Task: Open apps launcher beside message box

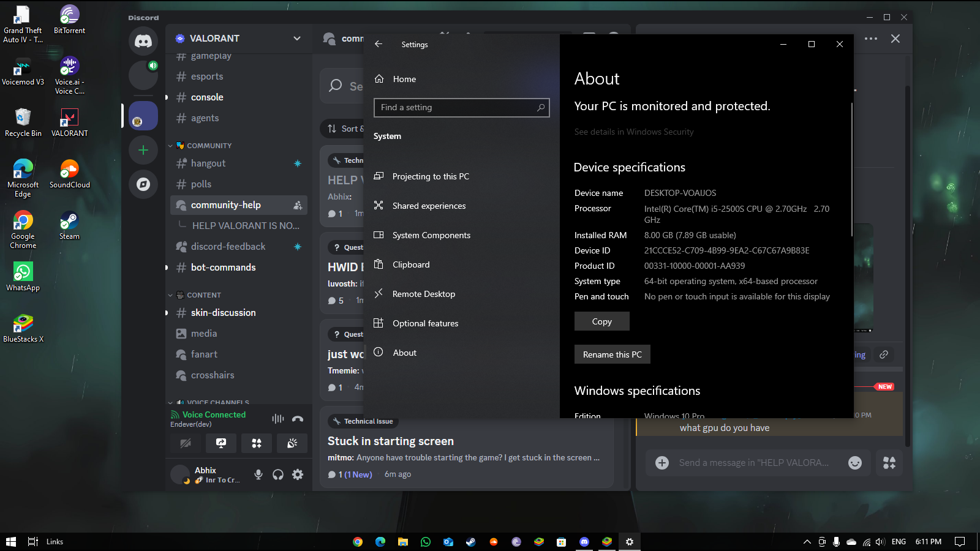Action: pyautogui.click(x=889, y=463)
